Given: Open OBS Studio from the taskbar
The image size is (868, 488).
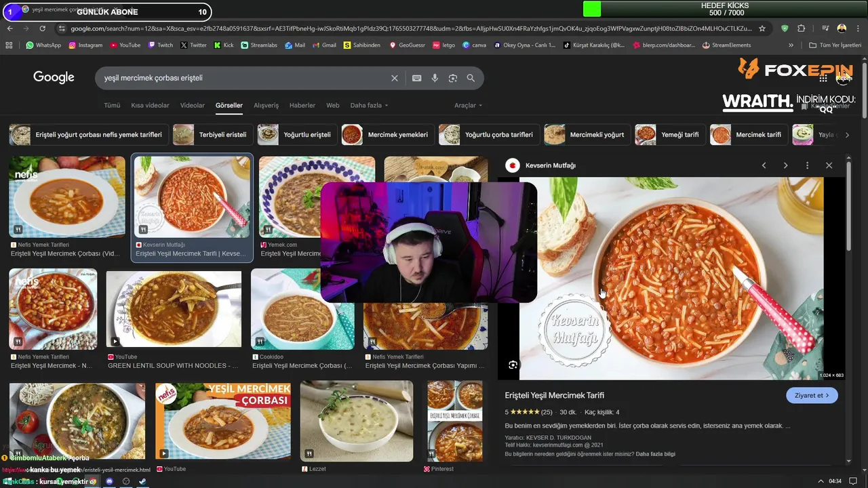Looking at the screenshot, I should [x=126, y=481].
